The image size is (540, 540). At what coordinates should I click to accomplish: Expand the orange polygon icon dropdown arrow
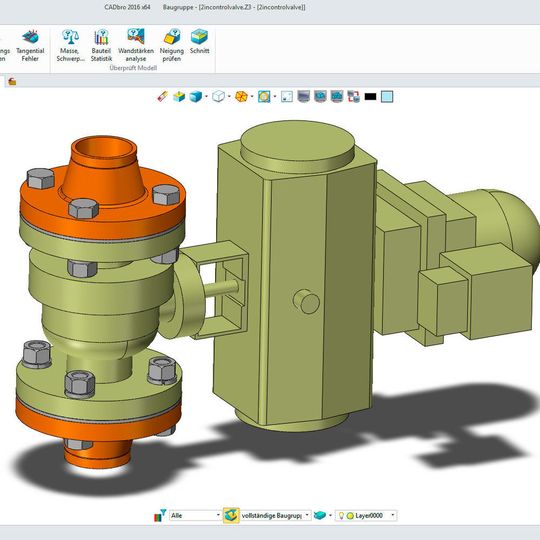click(x=252, y=96)
